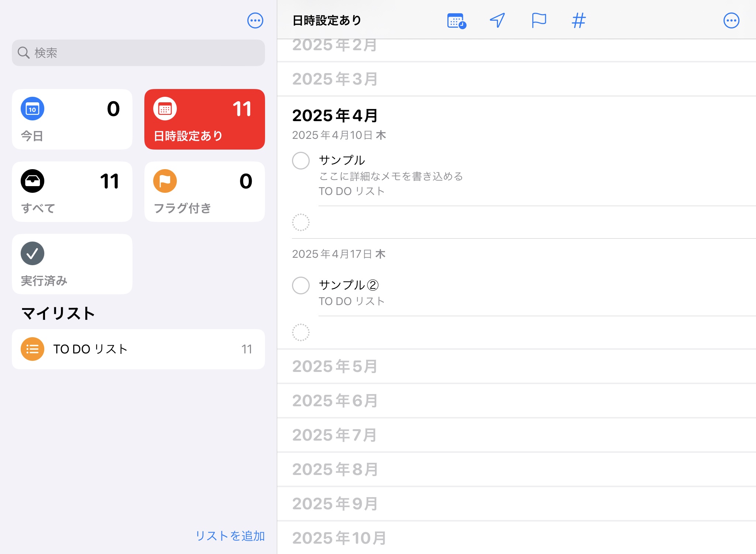Select the すべて smart list
The width and height of the screenshot is (756, 554).
click(x=72, y=192)
